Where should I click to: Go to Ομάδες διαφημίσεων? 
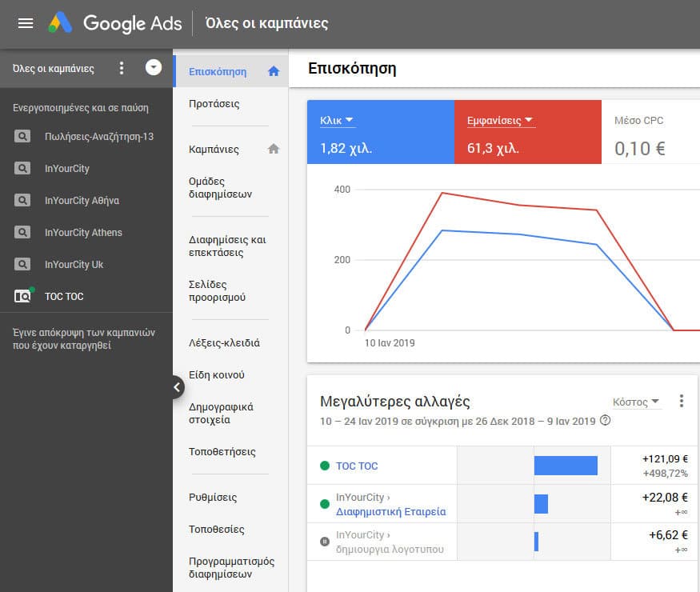pos(220,187)
